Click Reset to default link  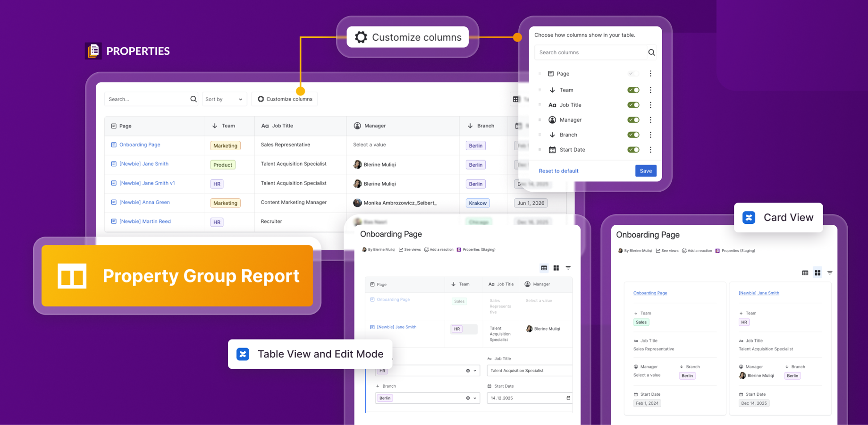tap(558, 171)
